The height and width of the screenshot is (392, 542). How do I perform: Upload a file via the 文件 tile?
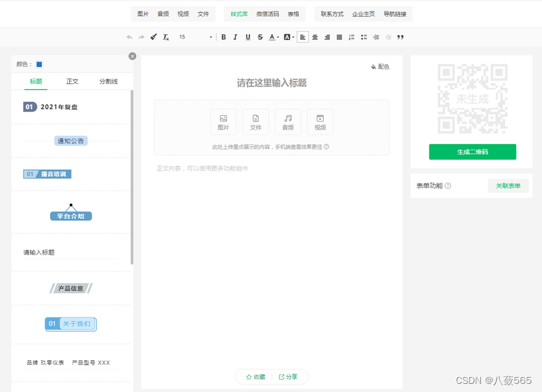tap(256, 122)
